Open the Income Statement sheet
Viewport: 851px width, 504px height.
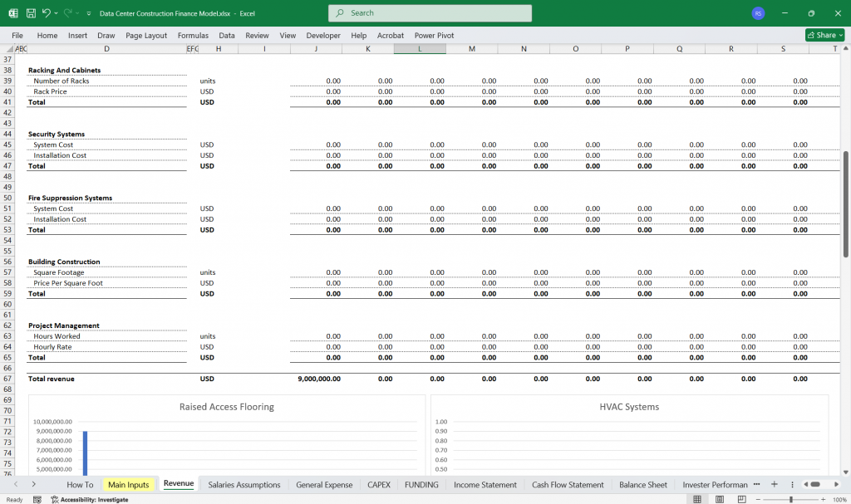[485, 484]
